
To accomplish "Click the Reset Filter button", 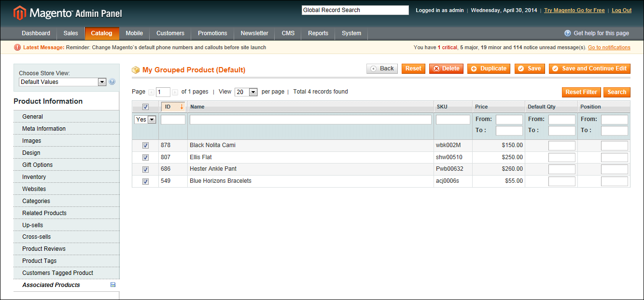I will pyautogui.click(x=581, y=92).
